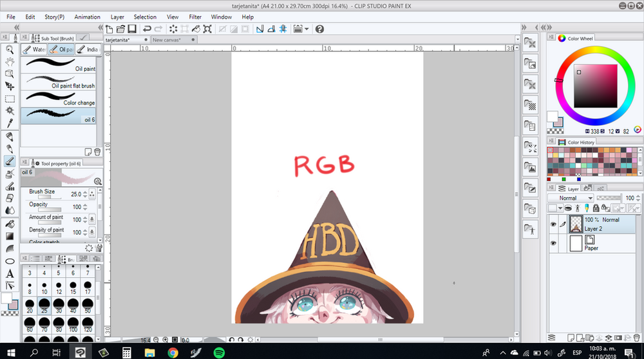This screenshot has width=644, height=359.
Task: Choose brush size preset 30
Action: click(x=59, y=306)
